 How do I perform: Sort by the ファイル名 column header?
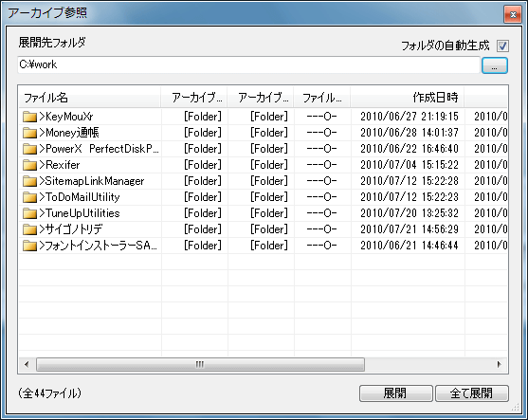pos(89,98)
